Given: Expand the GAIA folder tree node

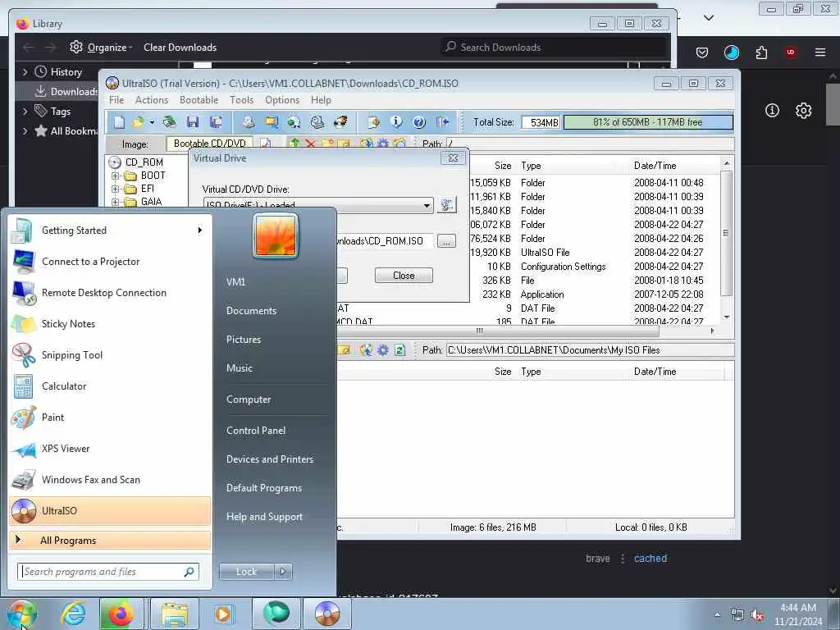Looking at the screenshot, I should pos(115,202).
